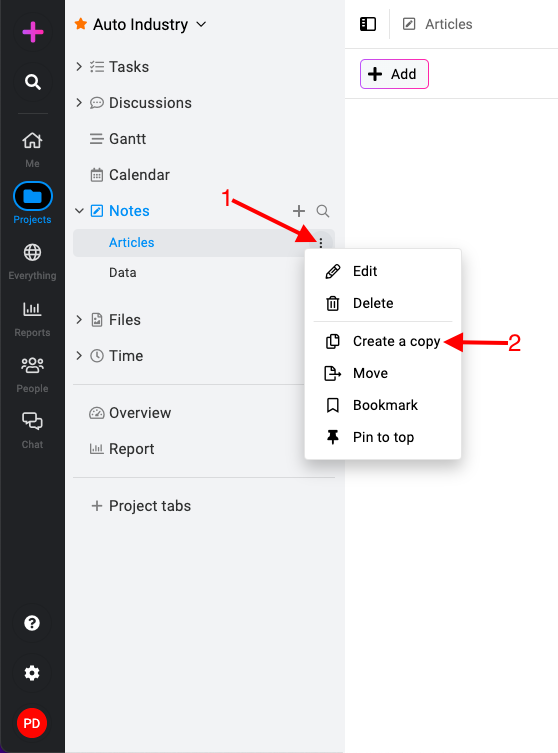This screenshot has width=558, height=753.
Task: Click the help question mark icon
Action: point(32,623)
